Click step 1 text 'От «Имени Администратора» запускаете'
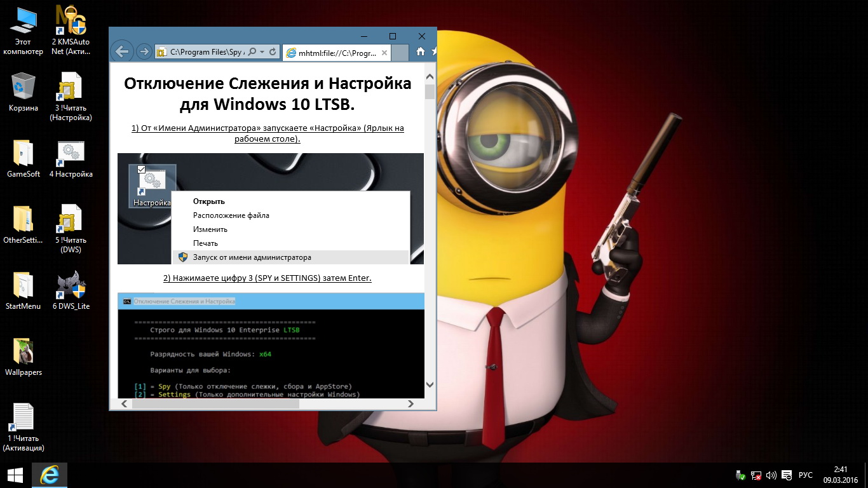The image size is (868, 488). click(x=221, y=128)
